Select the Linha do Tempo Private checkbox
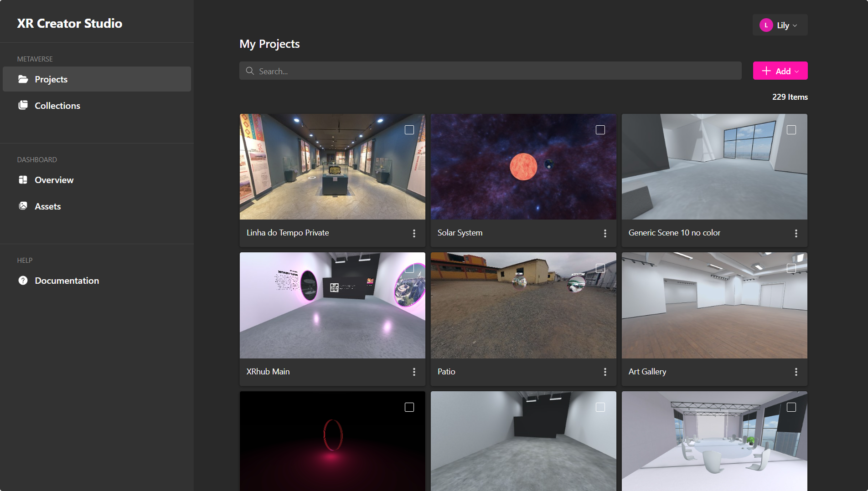The width and height of the screenshot is (868, 491). 409,130
